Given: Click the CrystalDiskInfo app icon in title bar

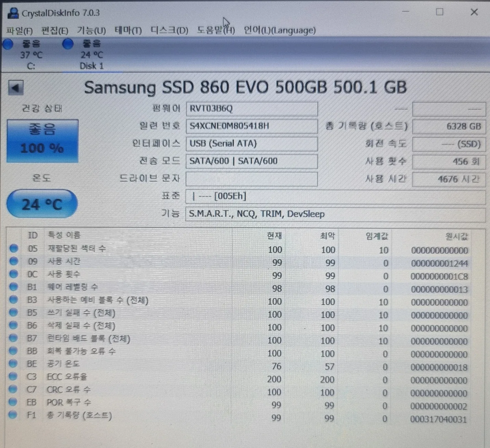Looking at the screenshot, I should (13, 13).
